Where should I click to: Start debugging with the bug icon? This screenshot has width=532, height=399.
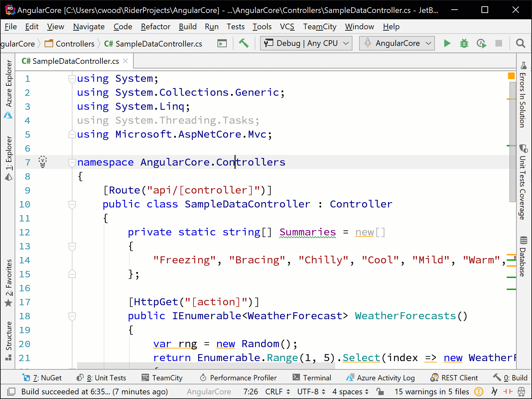(464, 43)
